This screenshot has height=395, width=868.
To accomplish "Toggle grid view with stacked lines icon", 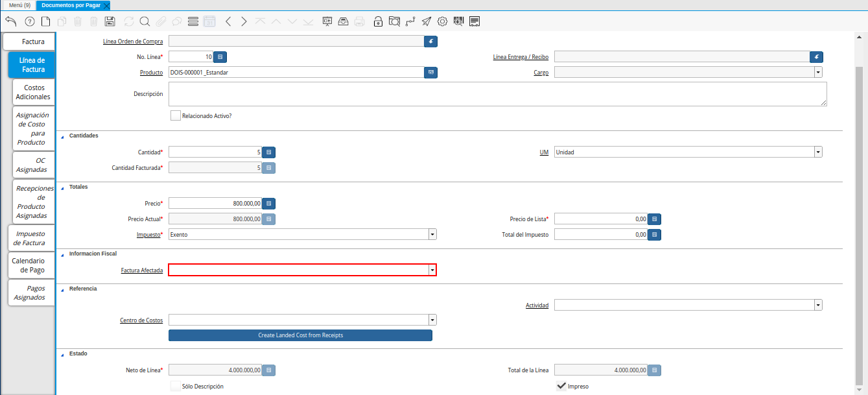I will pos(193,21).
